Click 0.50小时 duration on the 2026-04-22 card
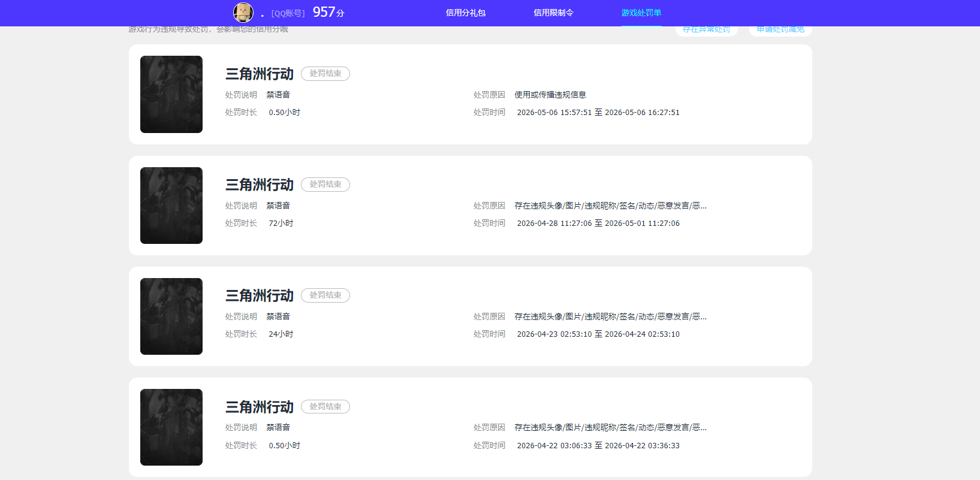The image size is (980, 480). pos(285,446)
